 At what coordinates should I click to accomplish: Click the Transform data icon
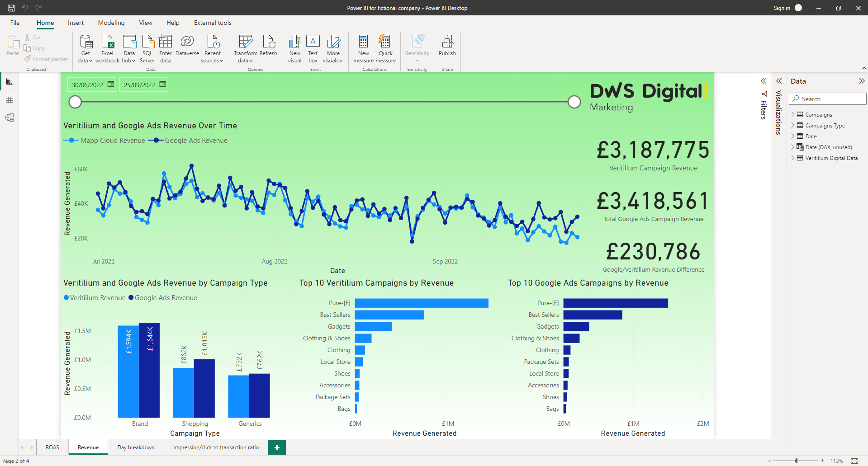point(245,42)
